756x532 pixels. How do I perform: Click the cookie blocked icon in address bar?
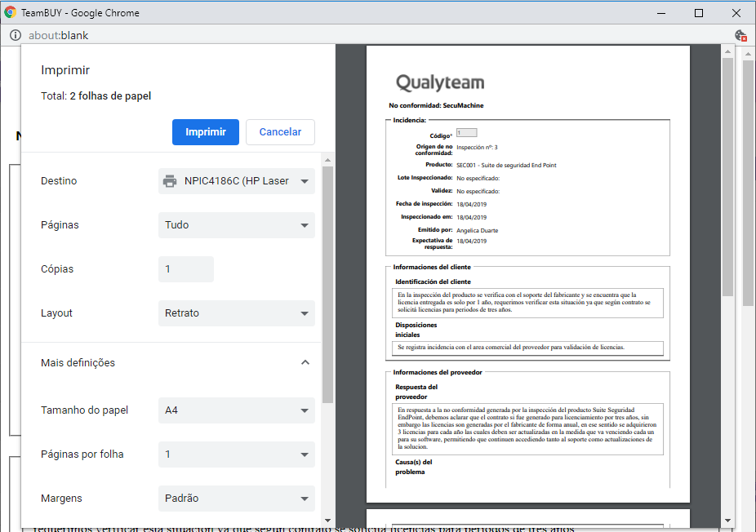[740, 35]
